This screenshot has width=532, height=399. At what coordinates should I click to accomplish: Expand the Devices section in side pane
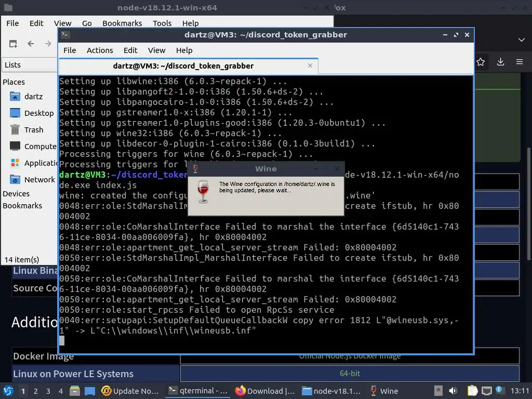[16, 194]
